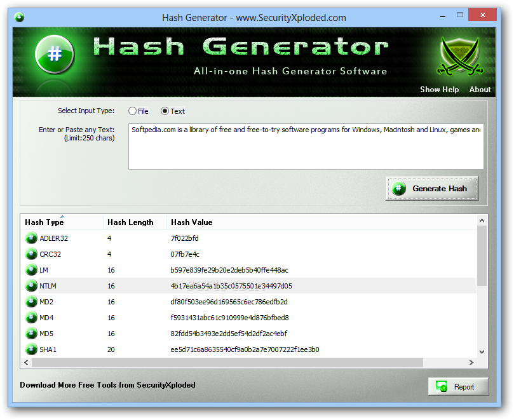The width and height of the screenshot is (514, 420).
Task: Click the MD5 hash value 82fdd54b3493e2dd5ef54d2df2ac4ebf
Action: [x=229, y=334]
